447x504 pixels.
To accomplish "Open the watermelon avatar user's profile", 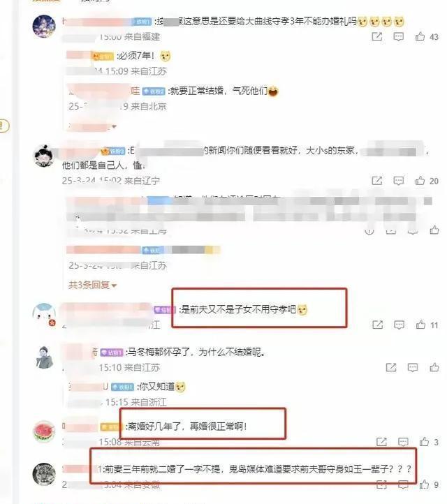I will (44, 431).
